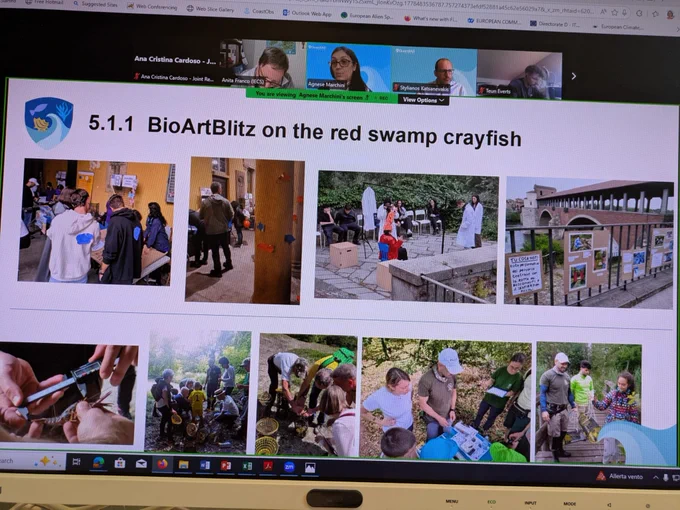Open the CoastObs bookmark

pos(259,11)
